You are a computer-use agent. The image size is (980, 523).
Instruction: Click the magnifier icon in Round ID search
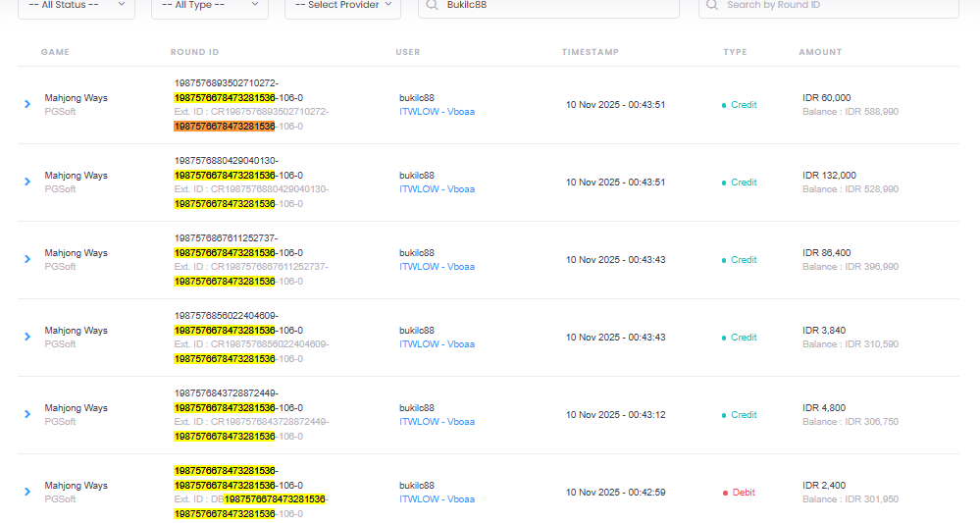(712, 5)
